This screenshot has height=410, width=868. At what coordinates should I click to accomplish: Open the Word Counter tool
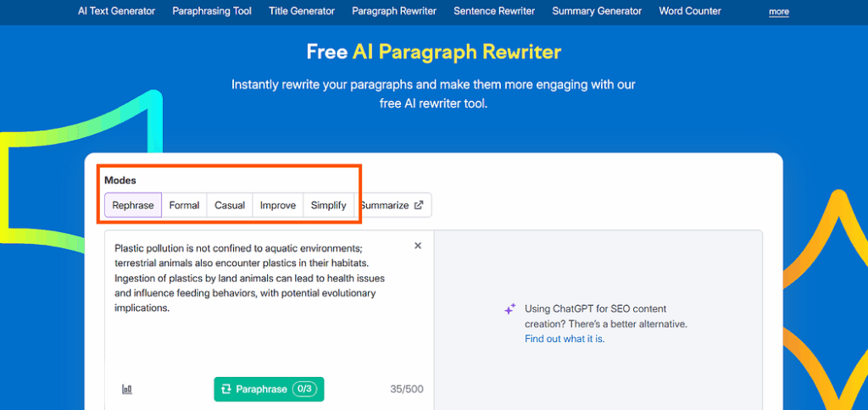690,11
